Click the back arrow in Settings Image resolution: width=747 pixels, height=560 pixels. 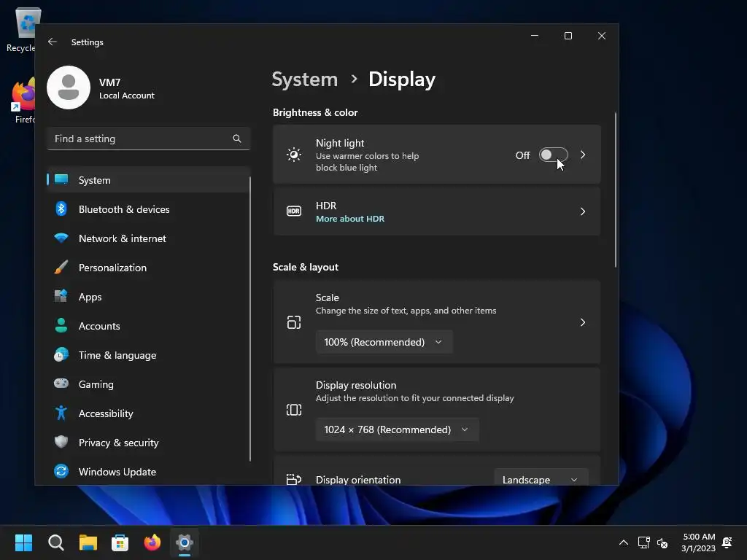tap(53, 42)
